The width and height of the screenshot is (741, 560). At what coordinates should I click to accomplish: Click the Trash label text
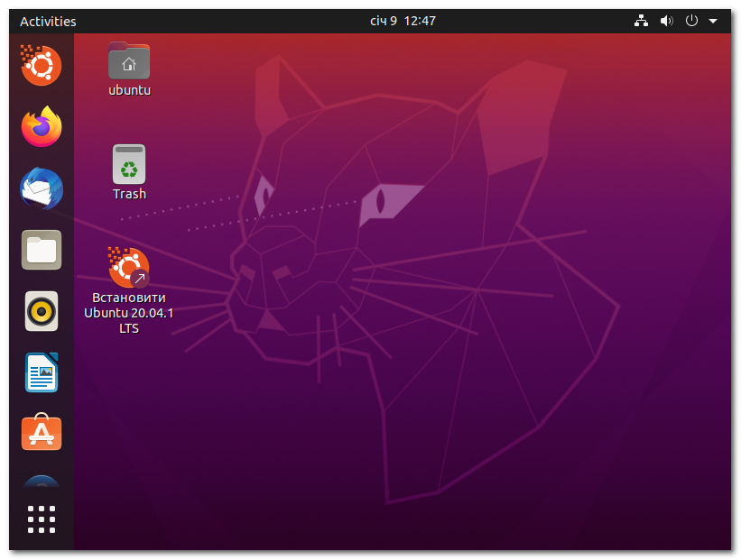coord(129,193)
